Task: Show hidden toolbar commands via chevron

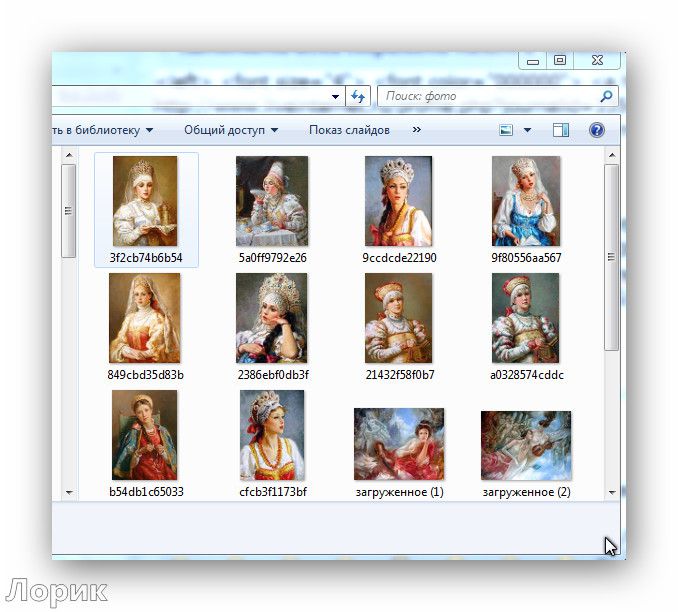Action: point(417,130)
